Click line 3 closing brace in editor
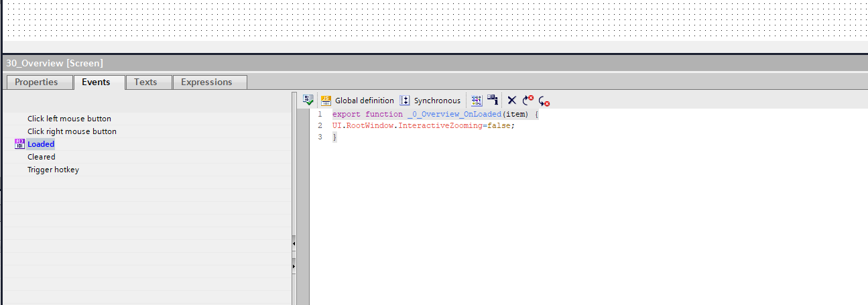This screenshot has height=305, width=868. pyautogui.click(x=334, y=137)
